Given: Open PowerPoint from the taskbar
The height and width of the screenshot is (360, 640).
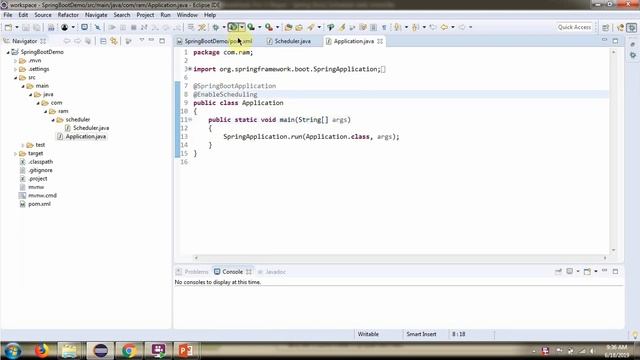Looking at the screenshot, I should [186, 351].
